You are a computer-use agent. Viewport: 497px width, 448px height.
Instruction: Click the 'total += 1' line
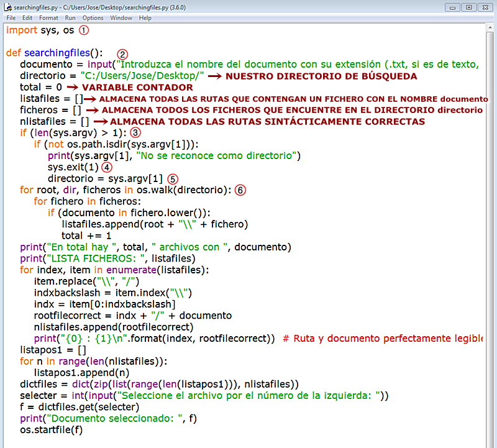click(86, 235)
